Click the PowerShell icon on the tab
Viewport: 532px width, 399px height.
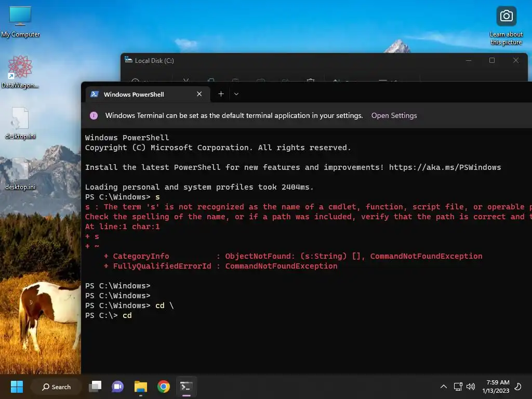[x=95, y=95]
